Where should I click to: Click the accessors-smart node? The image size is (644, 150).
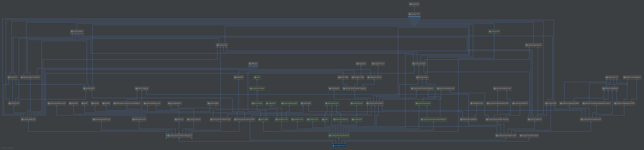pyautogui.click(x=257, y=89)
